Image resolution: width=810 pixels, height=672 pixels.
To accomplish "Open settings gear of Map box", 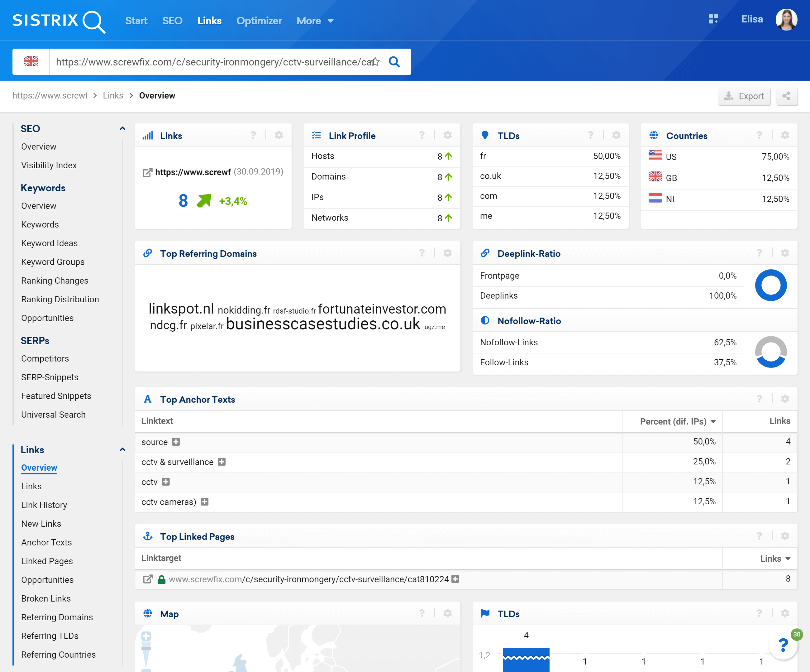I will pos(447,613).
